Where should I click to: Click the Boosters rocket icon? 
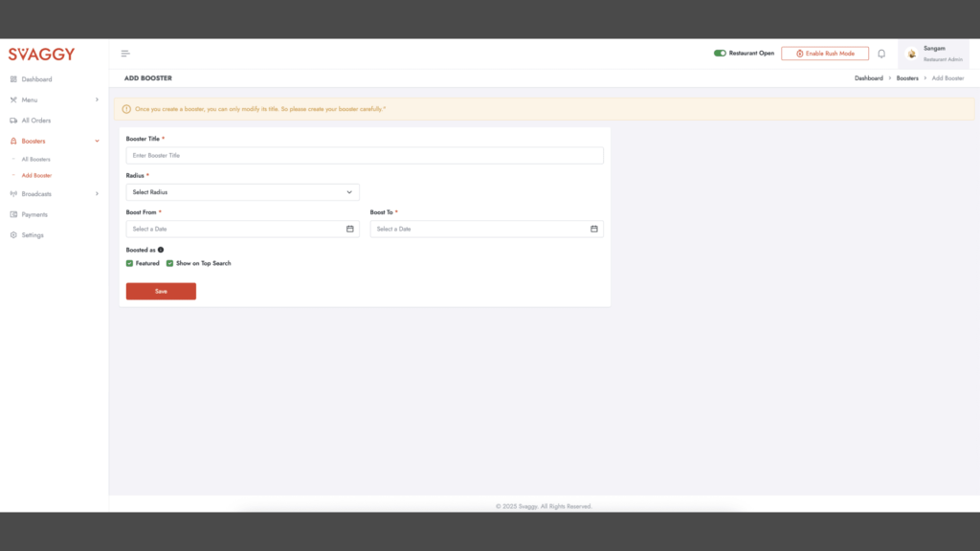13,142
